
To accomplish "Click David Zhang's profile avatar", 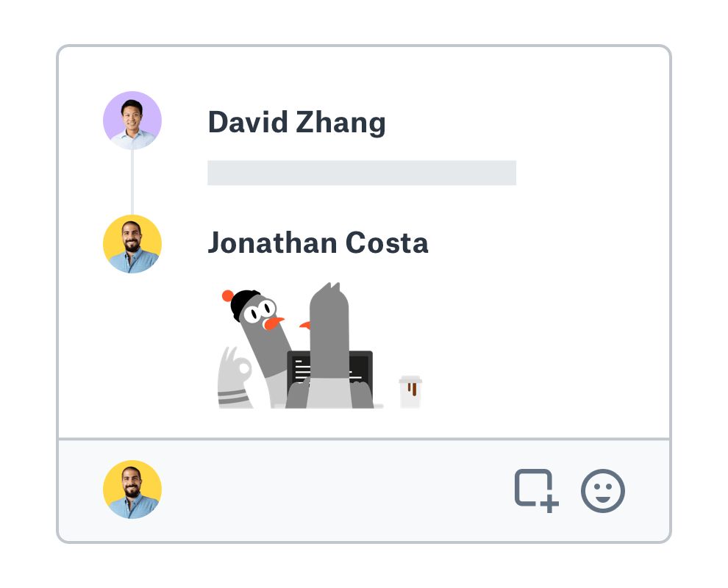I will [x=132, y=121].
